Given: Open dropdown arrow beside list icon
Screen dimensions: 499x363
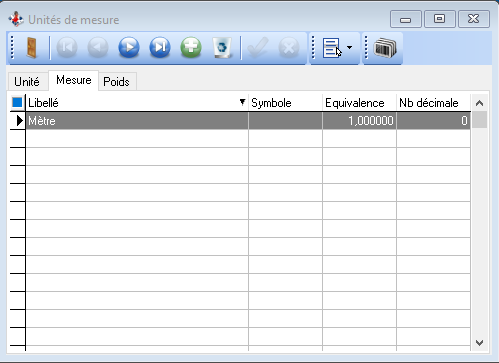Looking at the screenshot, I should [x=349, y=48].
